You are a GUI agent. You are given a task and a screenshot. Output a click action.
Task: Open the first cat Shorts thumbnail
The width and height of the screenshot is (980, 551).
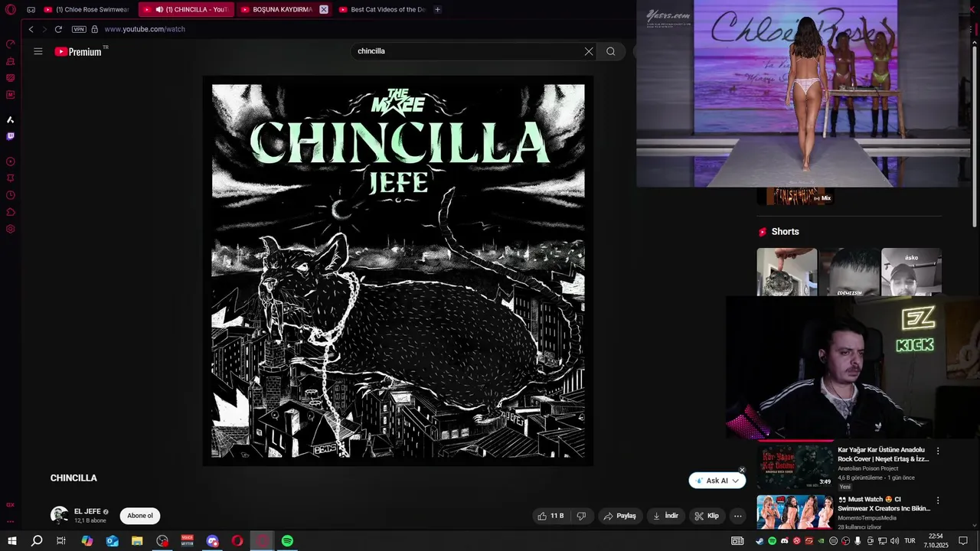coord(787,272)
